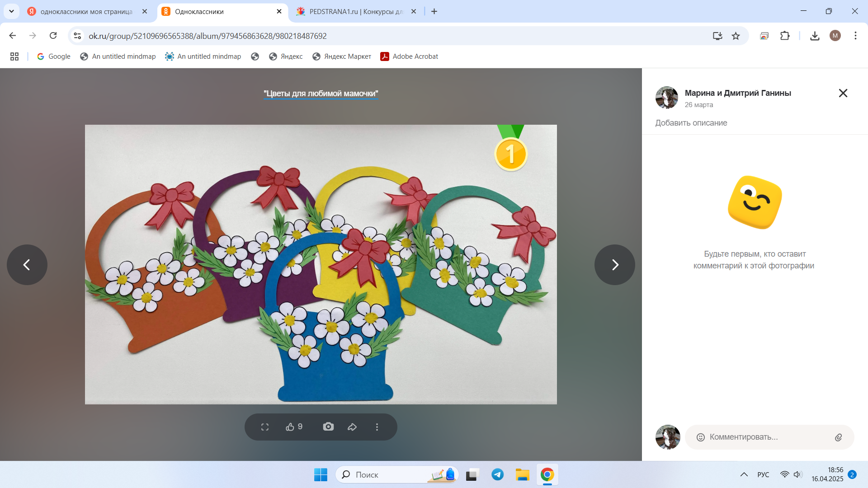Open first An untitled mindmap bookmark
Viewport: 868px width, 488px height.
click(118, 56)
